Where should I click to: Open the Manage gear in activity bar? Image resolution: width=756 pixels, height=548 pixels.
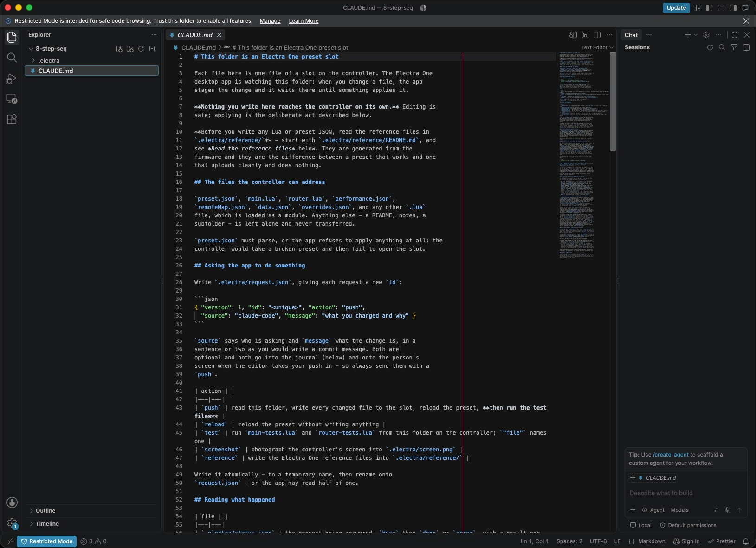pos(12,523)
